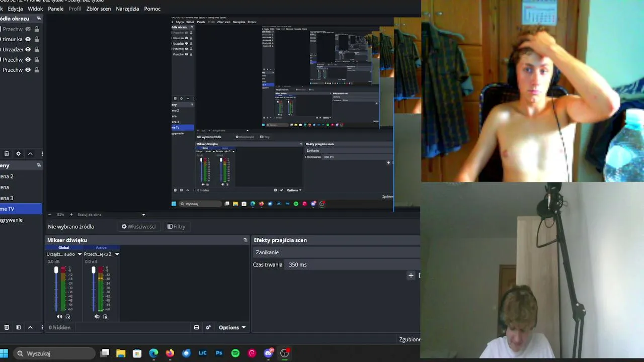The height and width of the screenshot is (362, 644).
Task: Expand the Urządz... audio channel menu arrow
Action: [79, 254]
